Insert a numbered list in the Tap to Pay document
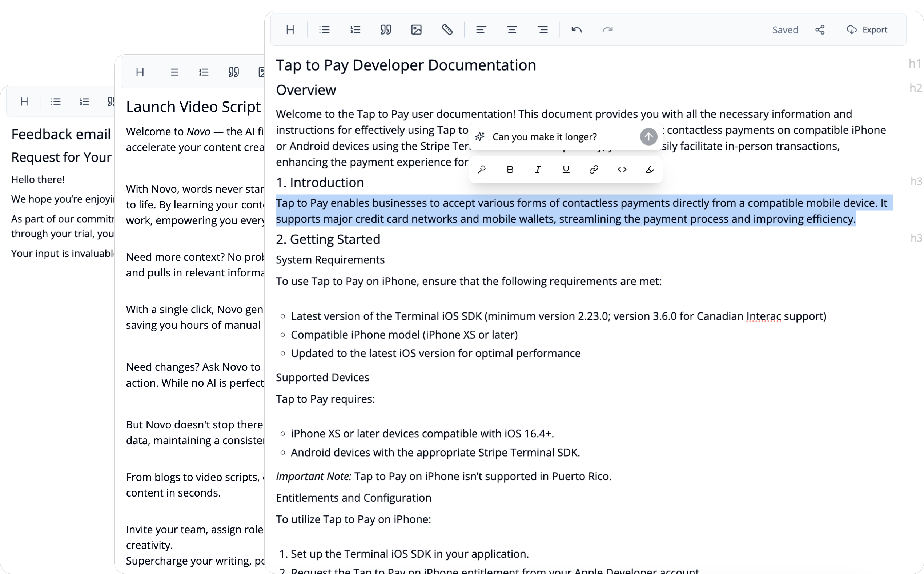924x574 pixels. [355, 29]
